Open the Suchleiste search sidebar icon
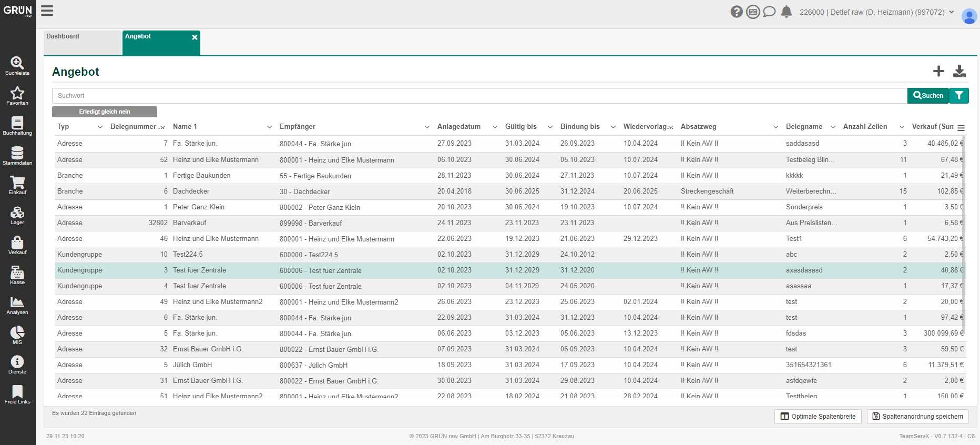Viewport: 980px width, 445px height. (17, 66)
